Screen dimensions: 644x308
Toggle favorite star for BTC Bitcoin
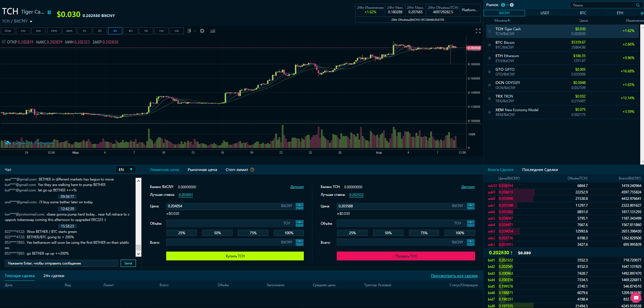[489, 45]
